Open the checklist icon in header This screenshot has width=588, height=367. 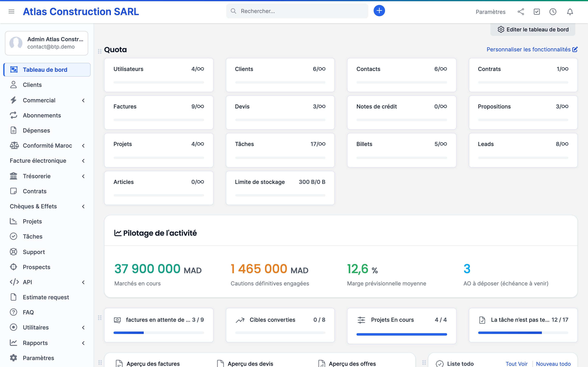[x=537, y=12]
